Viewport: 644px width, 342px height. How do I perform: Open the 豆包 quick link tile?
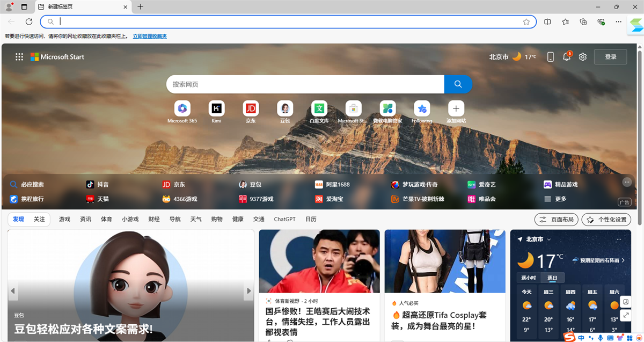pyautogui.click(x=285, y=112)
